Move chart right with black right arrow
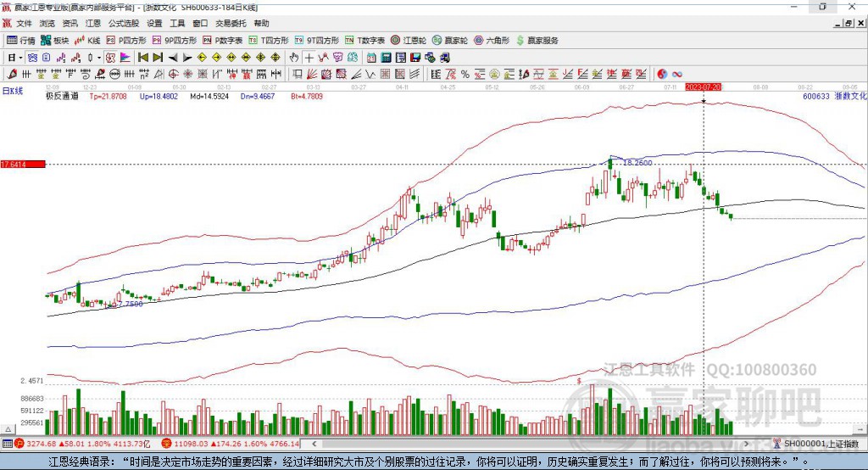Viewport: 868px width, 470px height. tap(187, 58)
